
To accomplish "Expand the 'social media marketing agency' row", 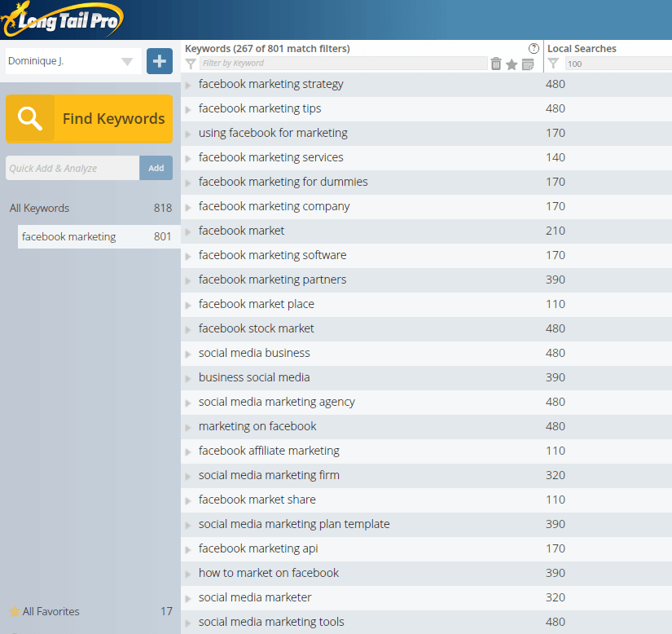I will [x=187, y=403].
